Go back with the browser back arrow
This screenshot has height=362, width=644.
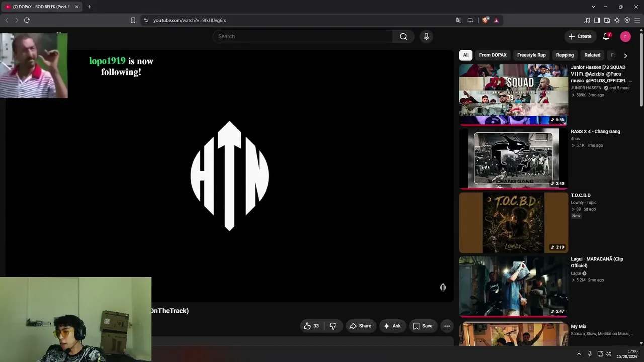pos(7,20)
